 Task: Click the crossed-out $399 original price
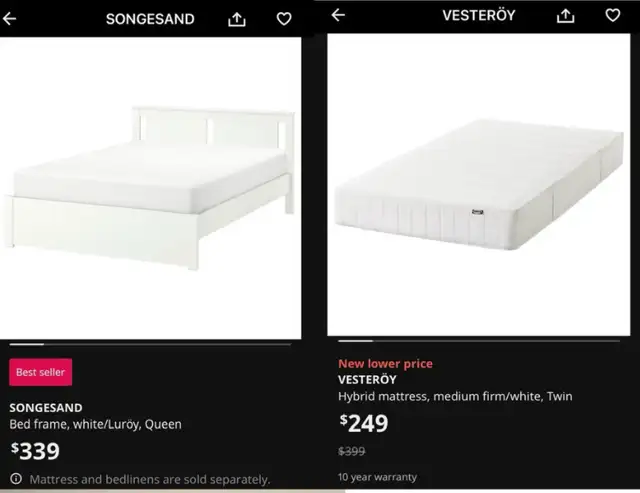click(x=351, y=451)
